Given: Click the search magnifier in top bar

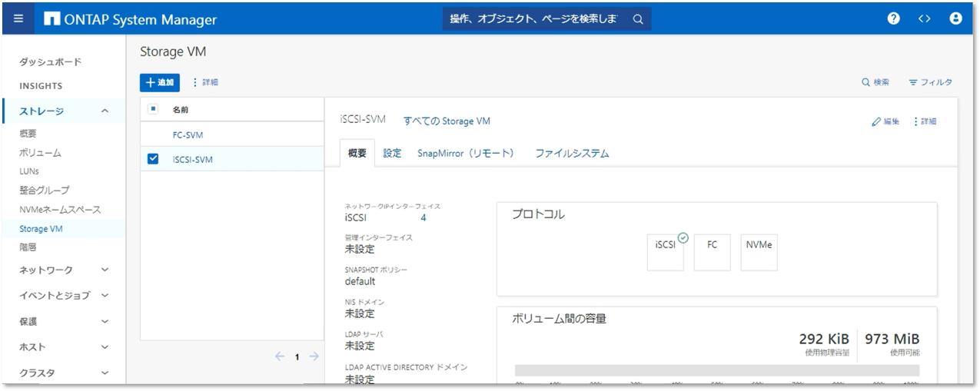Looking at the screenshot, I should pos(638,19).
